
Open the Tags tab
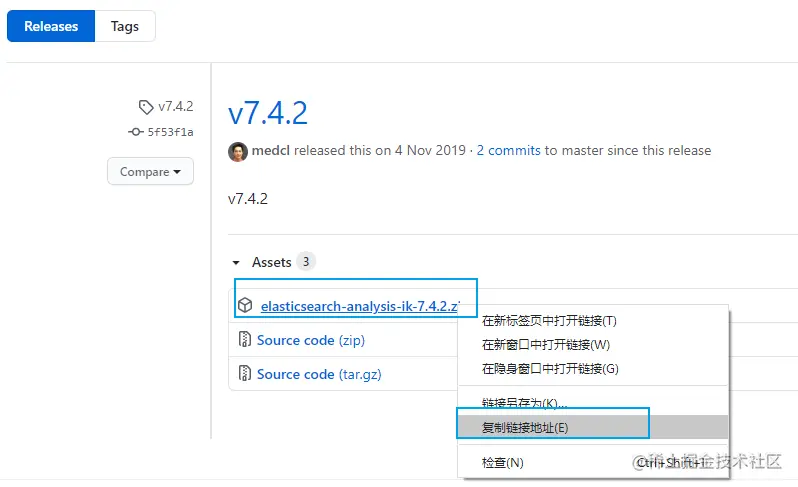(125, 26)
